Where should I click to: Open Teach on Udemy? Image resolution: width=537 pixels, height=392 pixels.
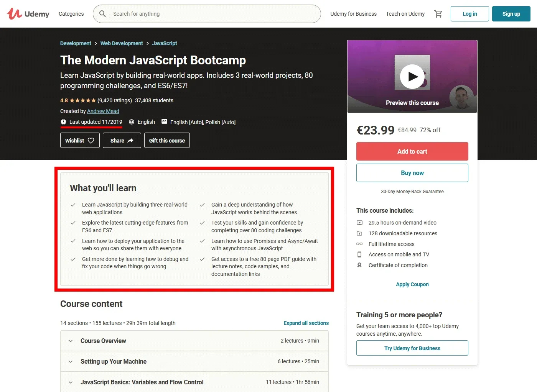pyautogui.click(x=405, y=14)
